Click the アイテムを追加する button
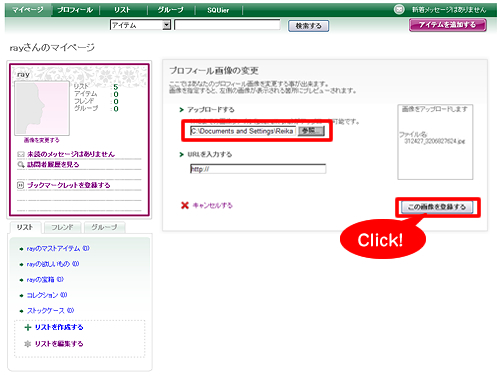500x377 pixels. 448,25
